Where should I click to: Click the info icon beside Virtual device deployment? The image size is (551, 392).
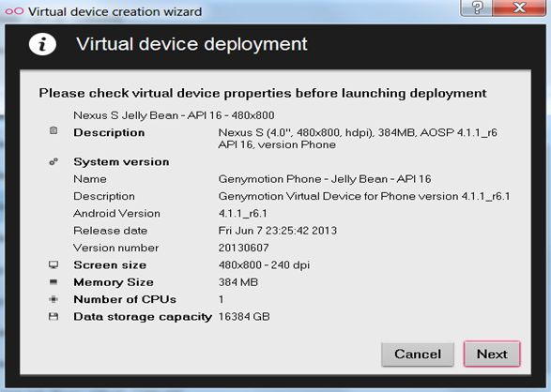[x=42, y=45]
